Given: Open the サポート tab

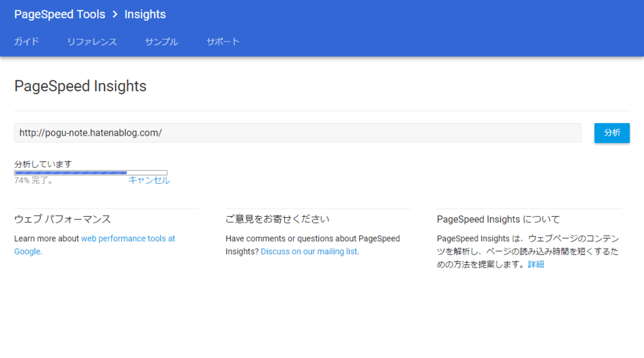Looking at the screenshot, I should 223,41.
